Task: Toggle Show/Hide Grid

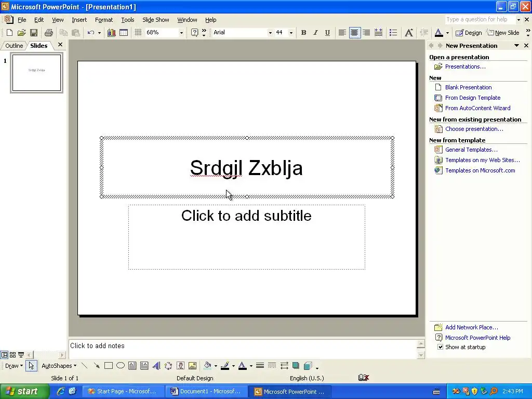Action: point(138,33)
